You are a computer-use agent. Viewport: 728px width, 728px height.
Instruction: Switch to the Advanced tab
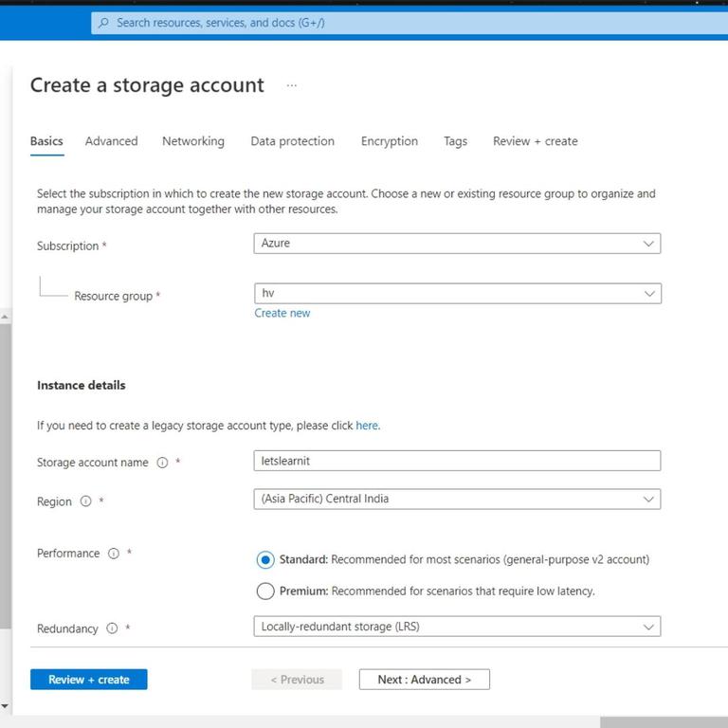click(x=112, y=141)
